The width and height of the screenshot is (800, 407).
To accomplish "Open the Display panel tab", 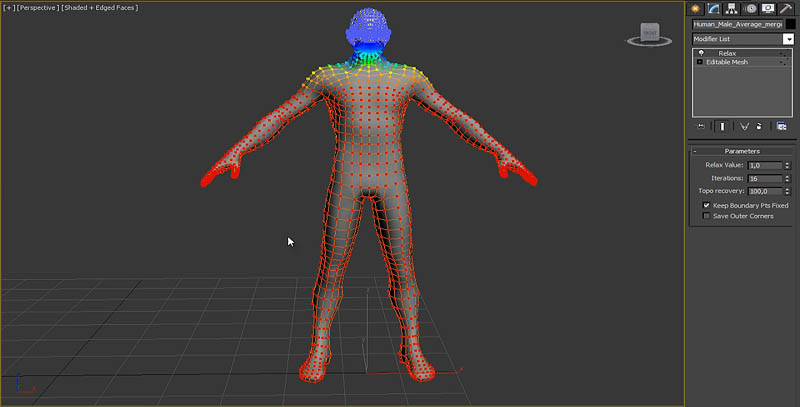I will [x=768, y=8].
